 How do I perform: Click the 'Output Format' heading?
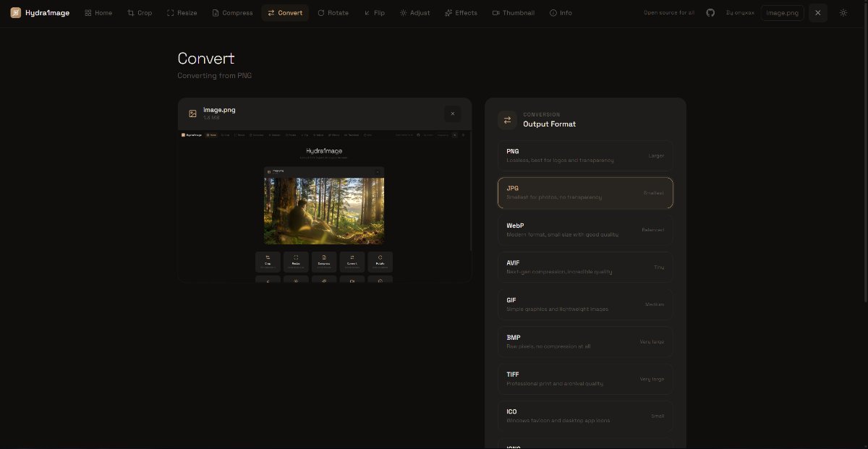click(x=549, y=124)
